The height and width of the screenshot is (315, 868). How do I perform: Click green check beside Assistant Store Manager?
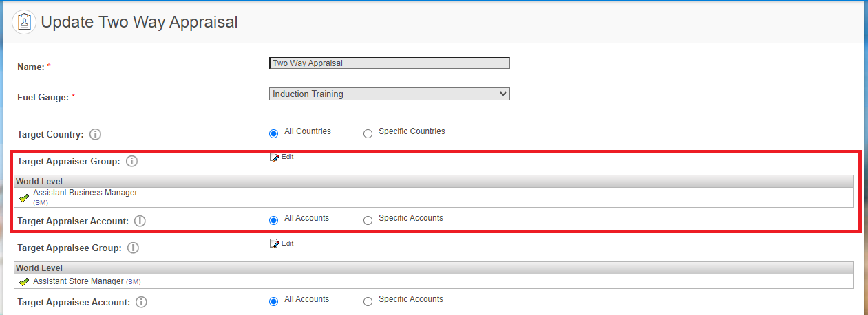pos(24,282)
